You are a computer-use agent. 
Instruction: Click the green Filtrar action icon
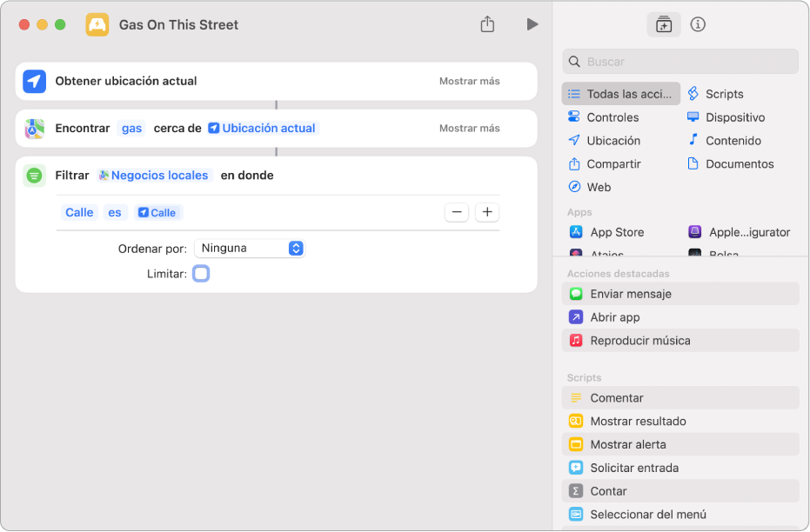pyautogui.click(x=34, y=176)
